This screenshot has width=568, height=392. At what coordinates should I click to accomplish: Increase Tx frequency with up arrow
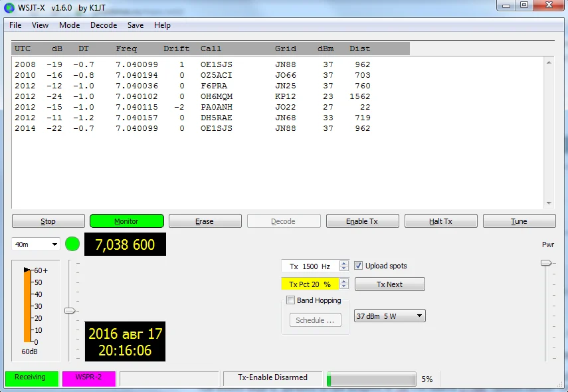(x=344, y=263)
